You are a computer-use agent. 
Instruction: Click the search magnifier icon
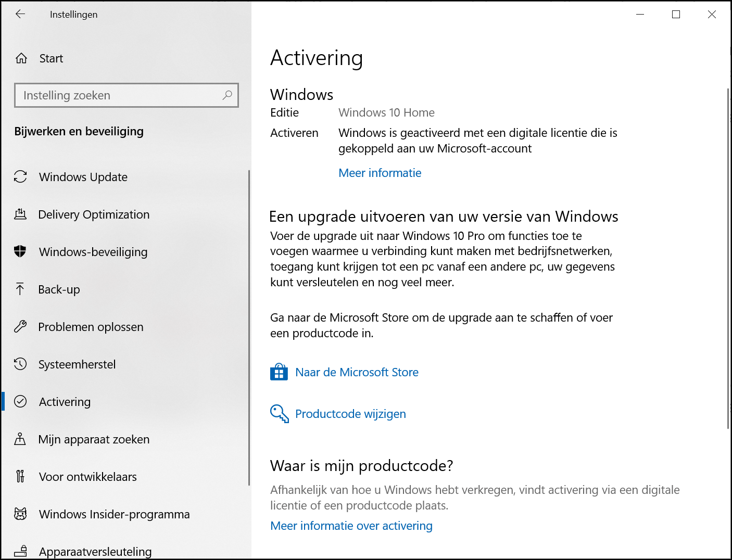(x=227, y=95)
